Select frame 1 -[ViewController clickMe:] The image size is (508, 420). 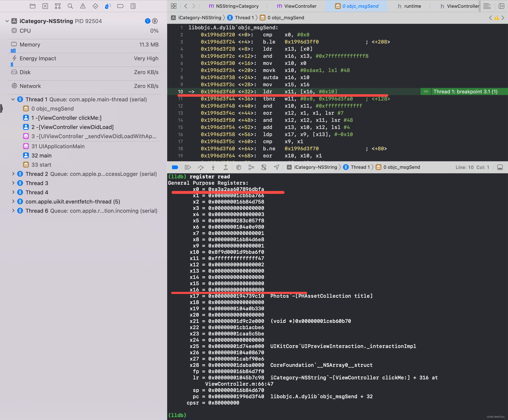point(66,118)
